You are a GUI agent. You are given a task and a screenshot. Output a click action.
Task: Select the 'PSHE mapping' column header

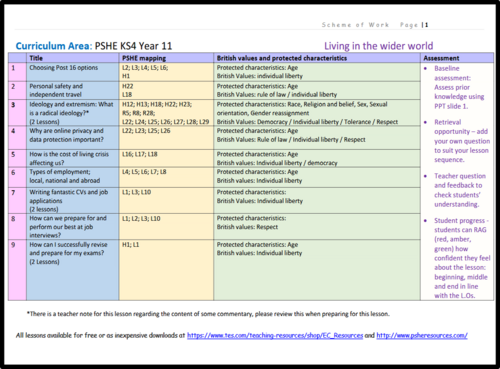click(x=144, y=58)
